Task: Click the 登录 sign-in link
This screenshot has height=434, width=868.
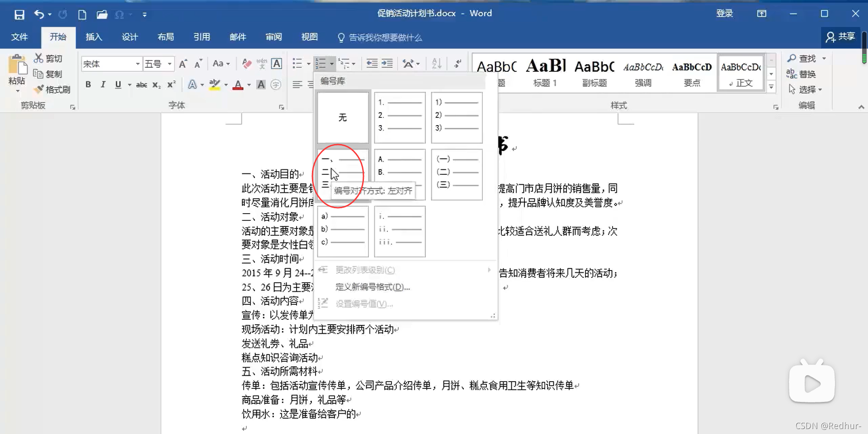Action: click(x=725, y=13)
